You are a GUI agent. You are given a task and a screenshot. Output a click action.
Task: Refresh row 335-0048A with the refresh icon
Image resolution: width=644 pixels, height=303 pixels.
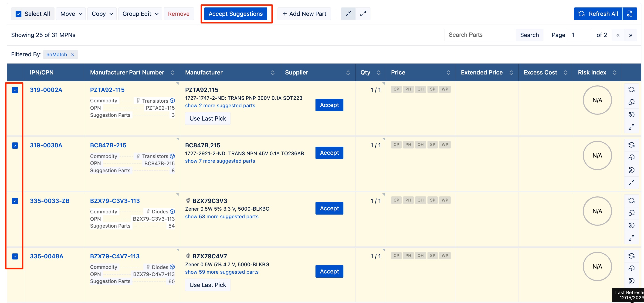(x=631, y=256)
